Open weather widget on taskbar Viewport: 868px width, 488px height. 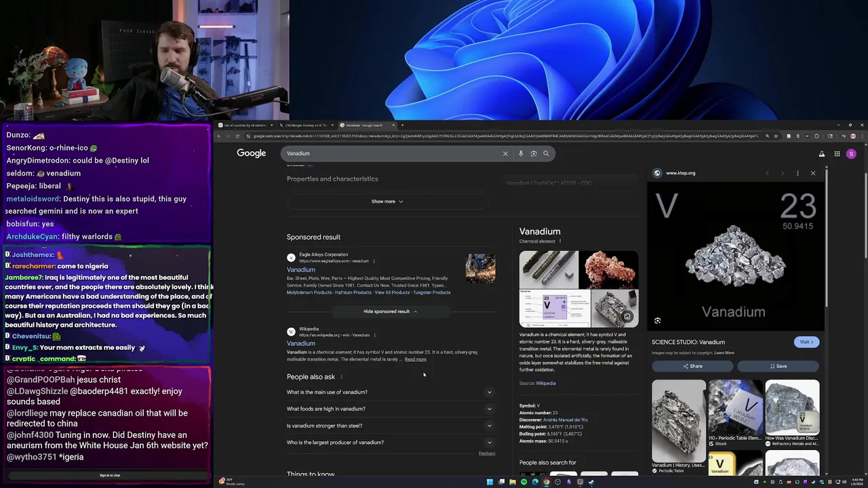[231, 481]
